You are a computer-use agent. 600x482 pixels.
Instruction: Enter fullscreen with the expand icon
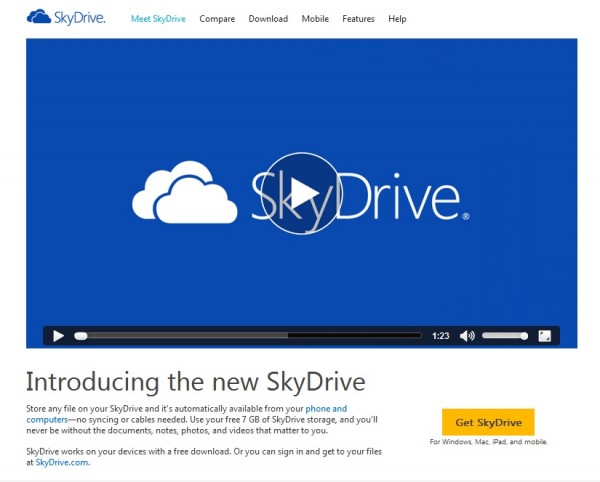[x=545, y=336]
